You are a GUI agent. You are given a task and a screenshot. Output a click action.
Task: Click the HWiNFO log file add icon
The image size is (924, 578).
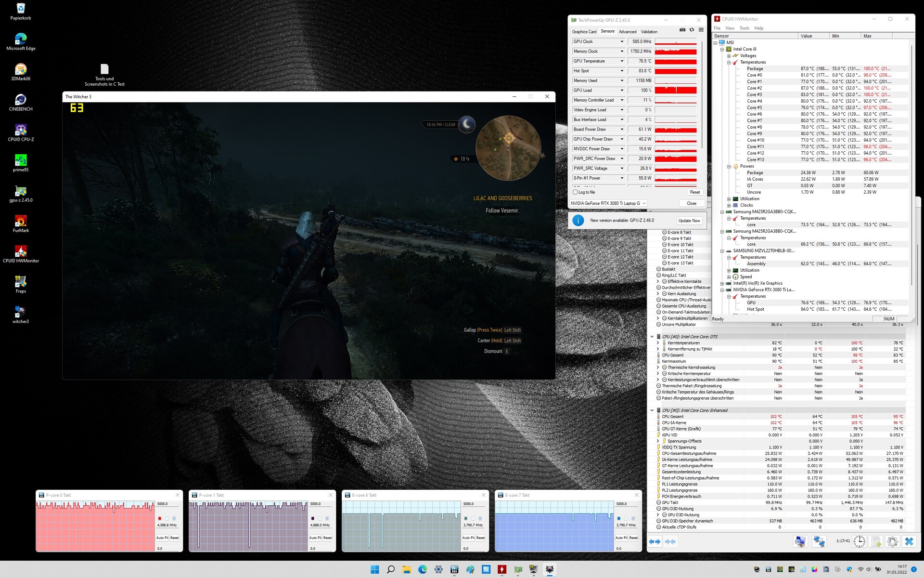pos(876,541)
